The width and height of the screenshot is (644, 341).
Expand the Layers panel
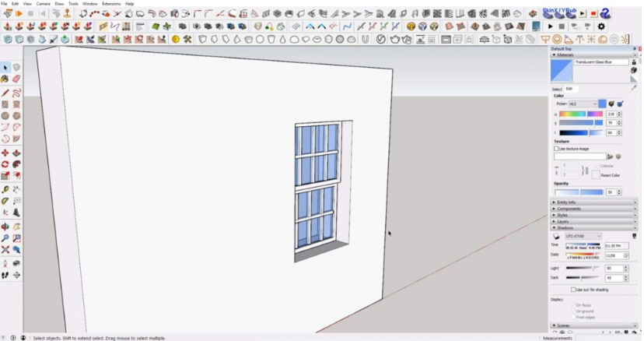(x=593, y=221)
